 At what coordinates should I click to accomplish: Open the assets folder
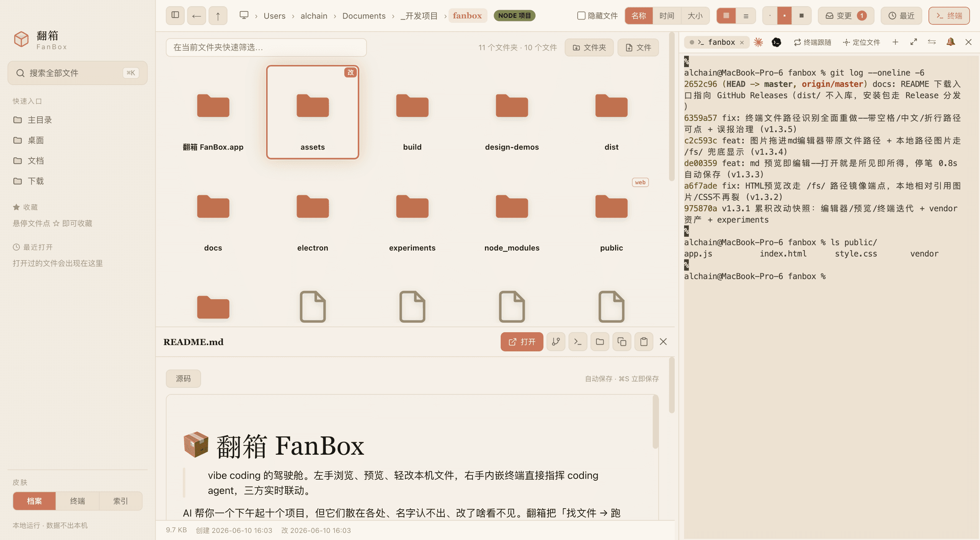click(x=312, y=112)
